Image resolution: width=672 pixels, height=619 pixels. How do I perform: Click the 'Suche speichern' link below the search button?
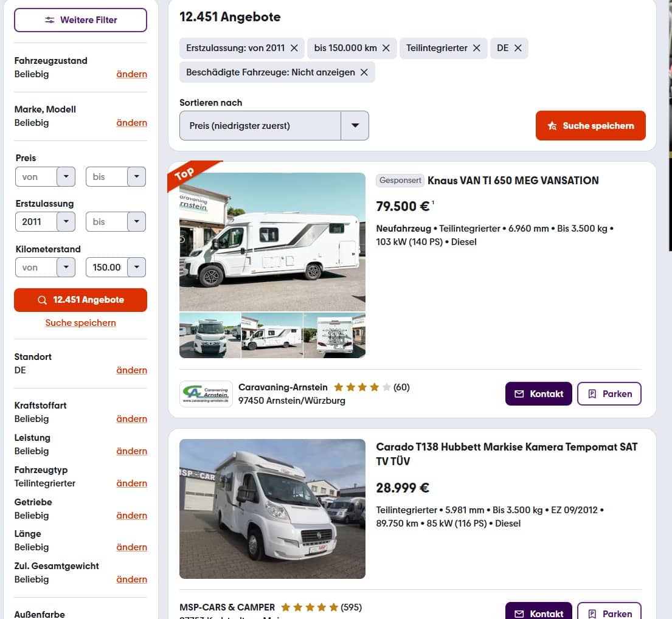(80, 322)
